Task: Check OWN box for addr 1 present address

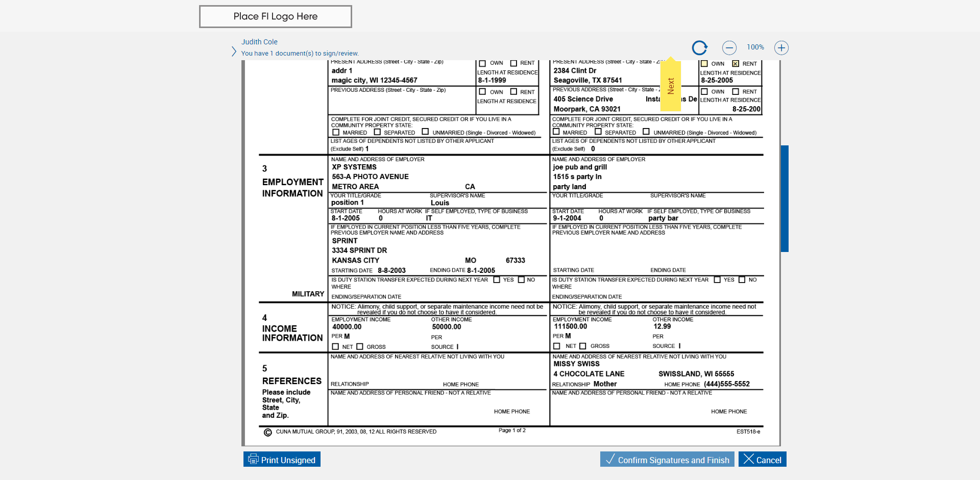Action: tap(482, 63)
